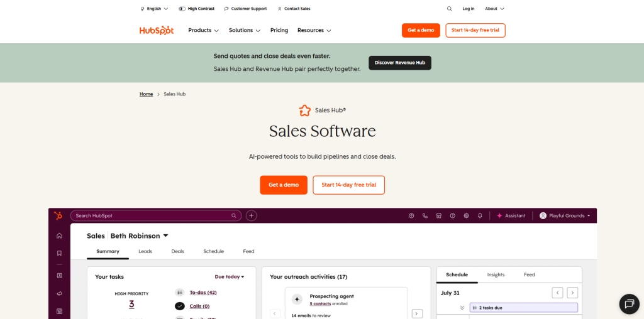Screen dimensions: 644x319
Task: Click the Calls checkmark circle icon
Action: point(179,306)
